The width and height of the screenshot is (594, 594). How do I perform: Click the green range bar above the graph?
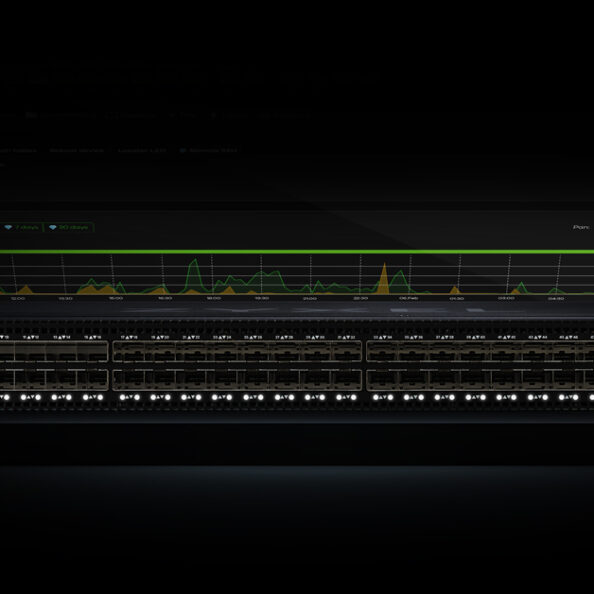pyautogui.click(x=297, y=252)
